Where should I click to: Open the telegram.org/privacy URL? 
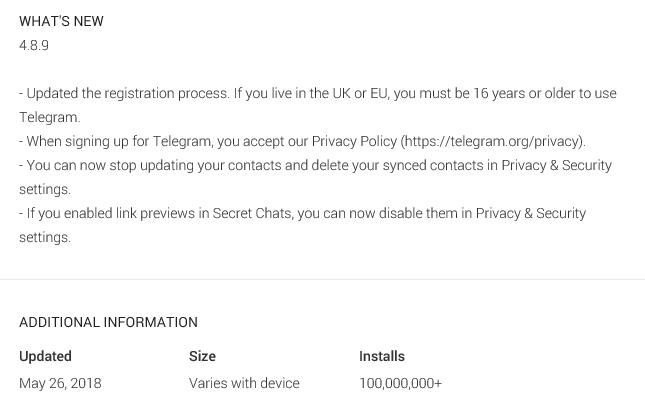[x=493, y=141]
